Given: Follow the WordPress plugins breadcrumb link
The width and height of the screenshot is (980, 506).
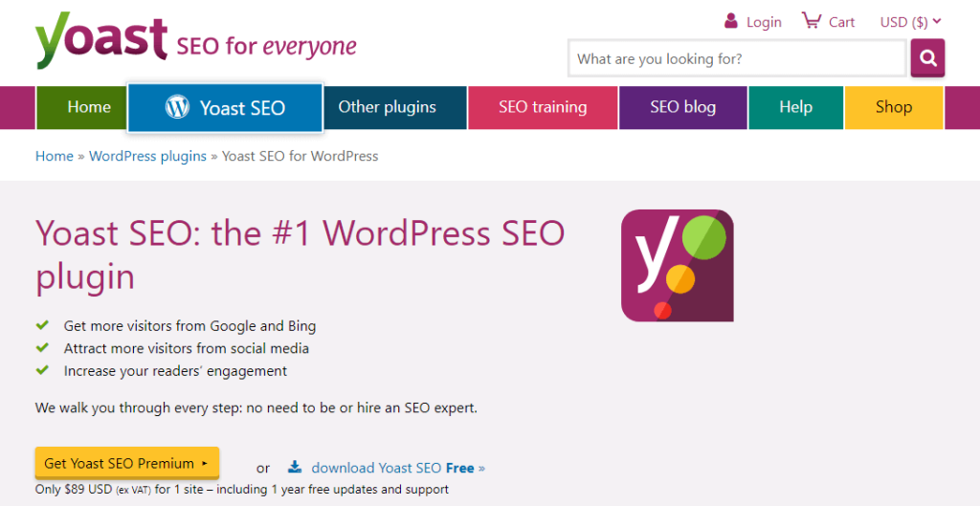Looking at the screenshot, I should point(147,156).
